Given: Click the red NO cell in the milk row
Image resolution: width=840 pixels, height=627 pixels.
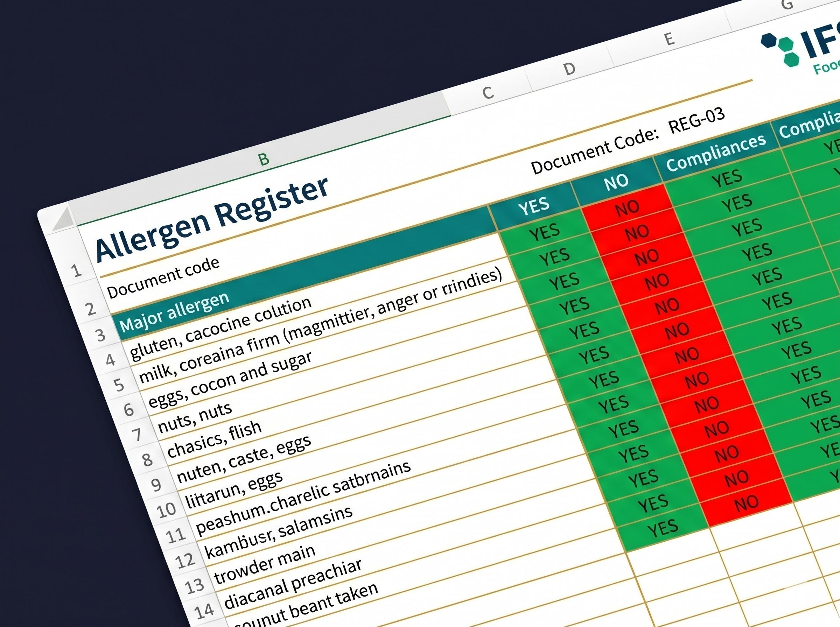Looking at the screenshot, I should [637, 233].
